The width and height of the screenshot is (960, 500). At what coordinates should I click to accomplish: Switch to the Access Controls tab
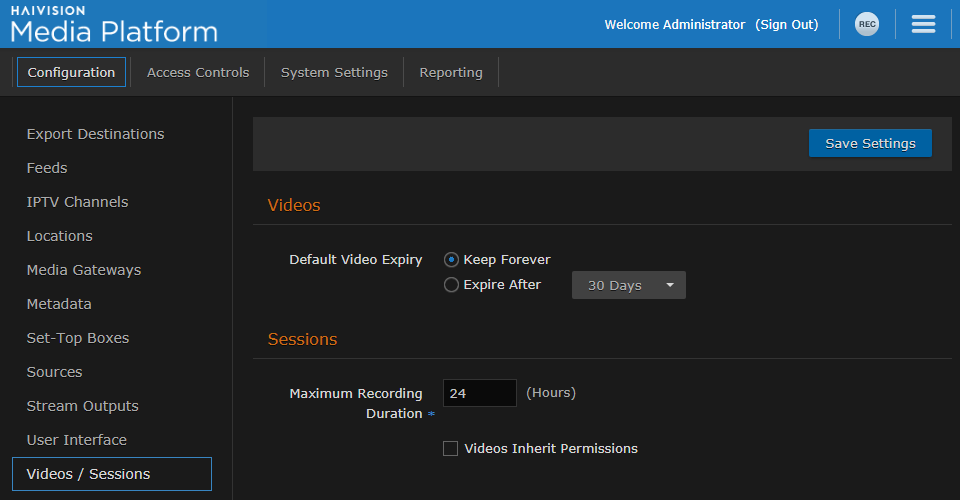(198, 72)
